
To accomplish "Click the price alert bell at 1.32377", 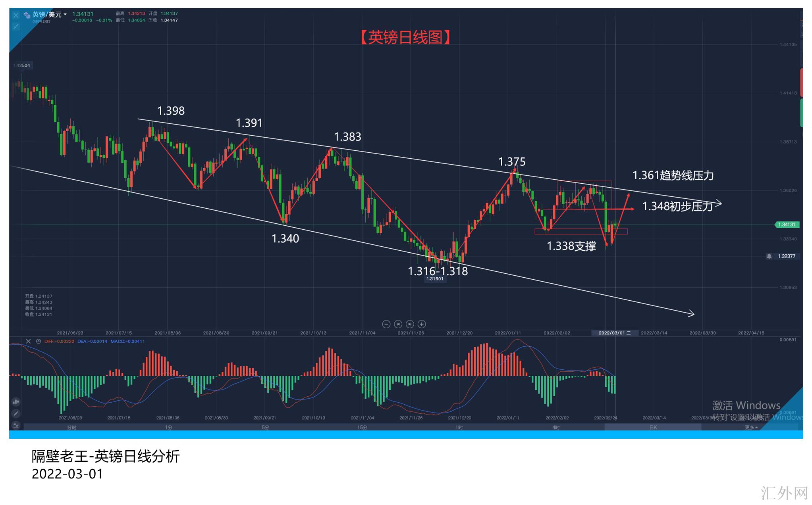I will click(x=769, y=256).
